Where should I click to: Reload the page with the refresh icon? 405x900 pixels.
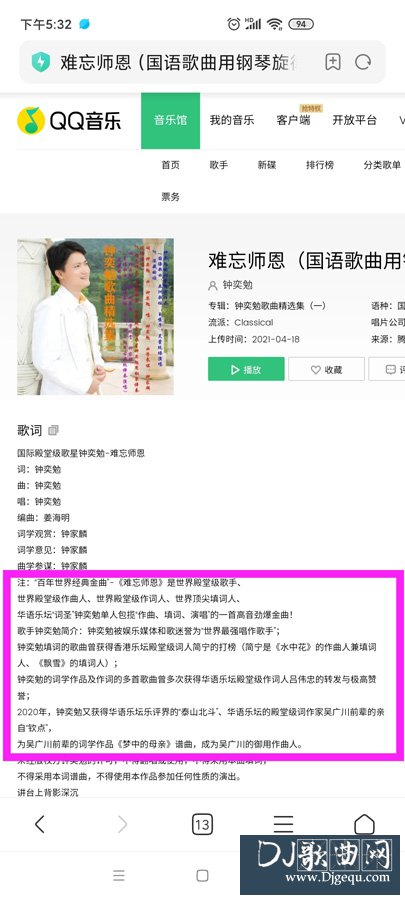(x=363, y=62)
